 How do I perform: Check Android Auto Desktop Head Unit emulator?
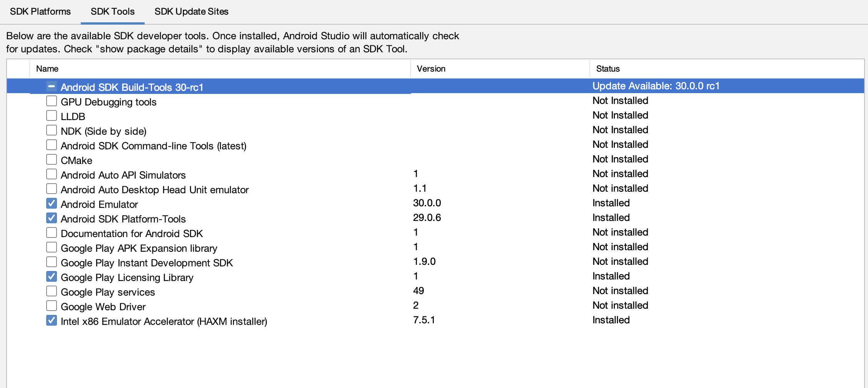[x=52, y=189]
